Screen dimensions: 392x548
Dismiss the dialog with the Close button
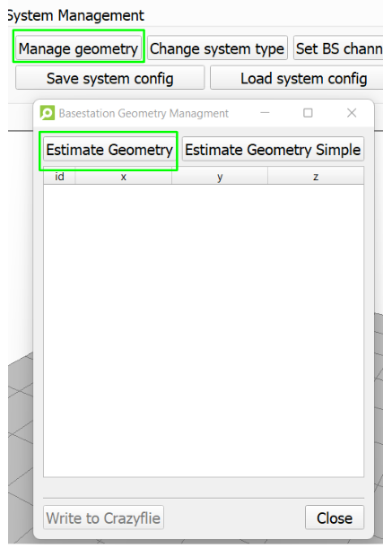(335, 518)
